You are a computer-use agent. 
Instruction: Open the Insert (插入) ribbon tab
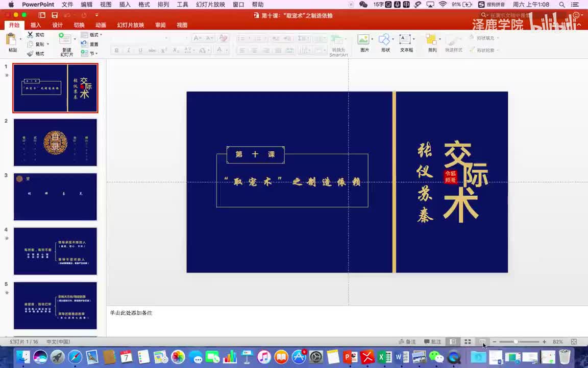click(36, 25)
